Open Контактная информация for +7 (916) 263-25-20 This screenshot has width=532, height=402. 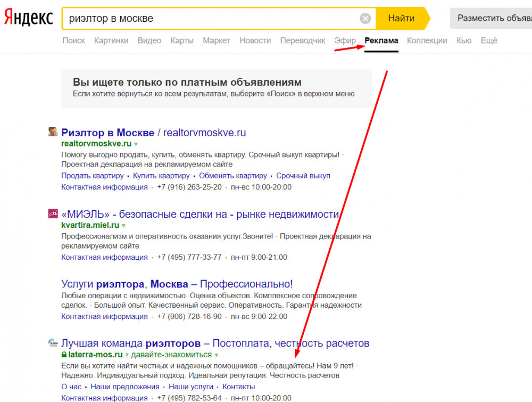coord(104,187)
